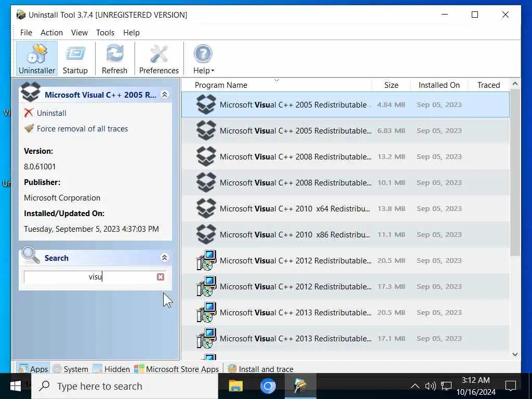Viewport: 532px width, 399px height.
Task: Open Preferences from toolbar
Action: (159, 58)
